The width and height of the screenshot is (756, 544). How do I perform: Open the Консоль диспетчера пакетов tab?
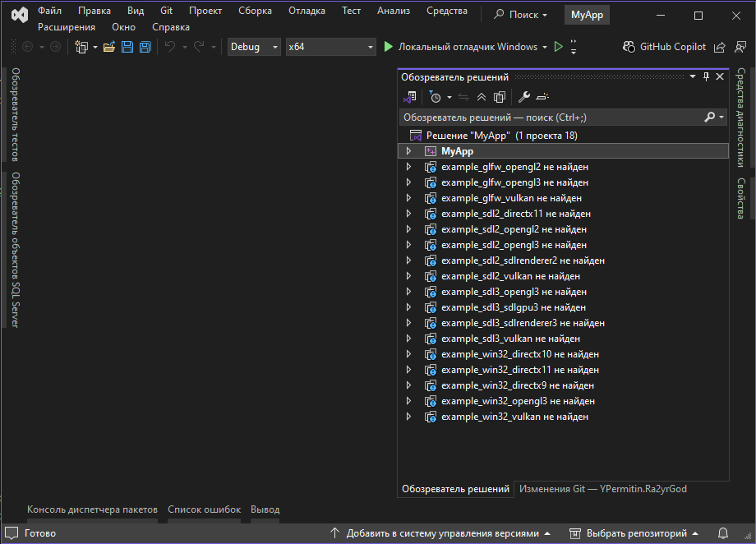pos(92,509)
